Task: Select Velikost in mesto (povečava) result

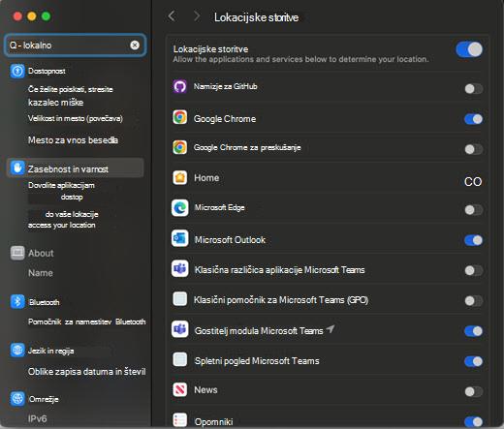Action: tap(76, 118)
